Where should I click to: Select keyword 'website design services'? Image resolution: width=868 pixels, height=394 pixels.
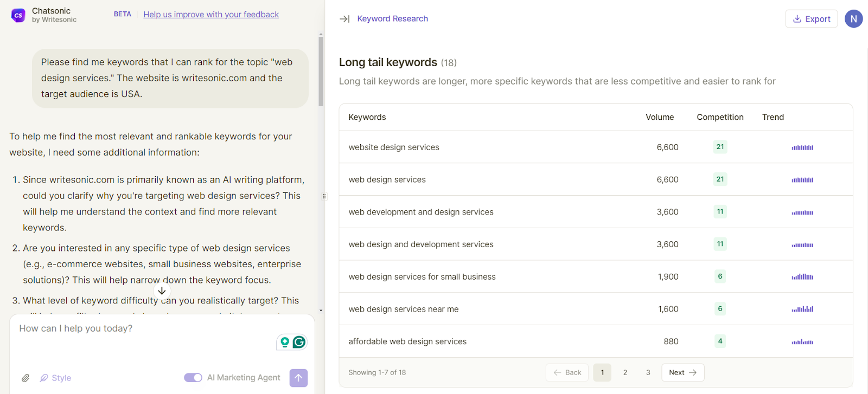pos(394,147)
